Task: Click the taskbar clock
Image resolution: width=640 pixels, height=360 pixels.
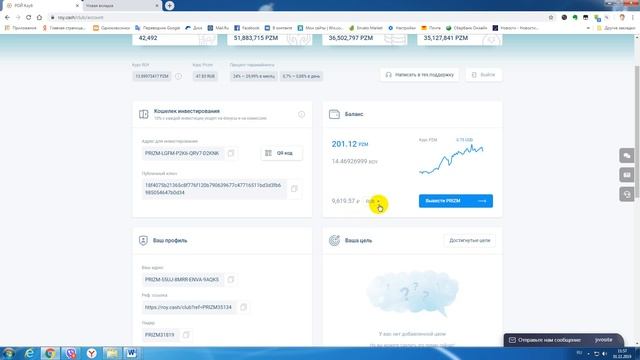Action: [x=622, y=353]
